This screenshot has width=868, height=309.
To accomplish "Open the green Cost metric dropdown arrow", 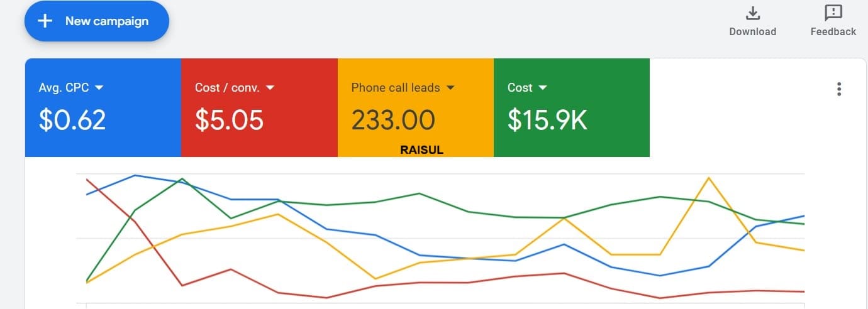I will point(543,88).
